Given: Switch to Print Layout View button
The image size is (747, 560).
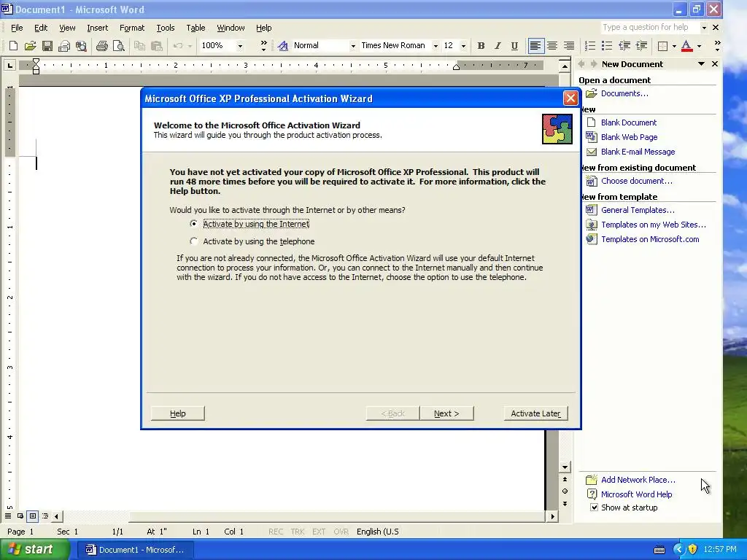Looking at the screenshot, I should pyautogui.click(x=32, y=516).
